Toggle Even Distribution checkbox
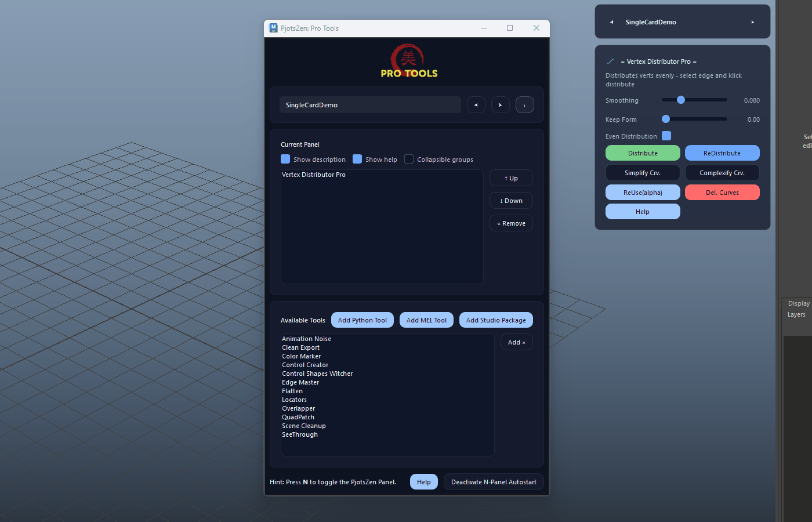812x522 pixels. [666, 136]
